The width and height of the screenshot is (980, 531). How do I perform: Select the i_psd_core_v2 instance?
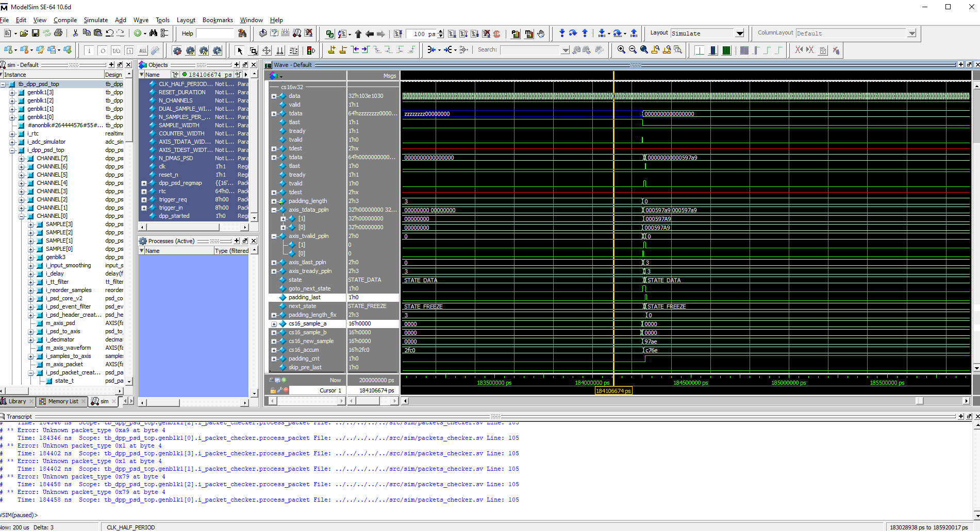pyautogui.click(x=64, y=298)
